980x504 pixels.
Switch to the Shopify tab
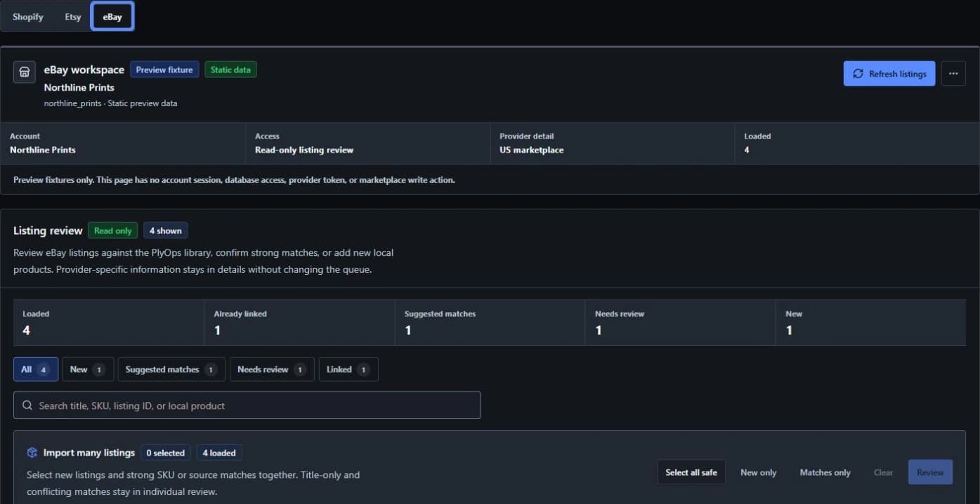(x=28, y=17)
